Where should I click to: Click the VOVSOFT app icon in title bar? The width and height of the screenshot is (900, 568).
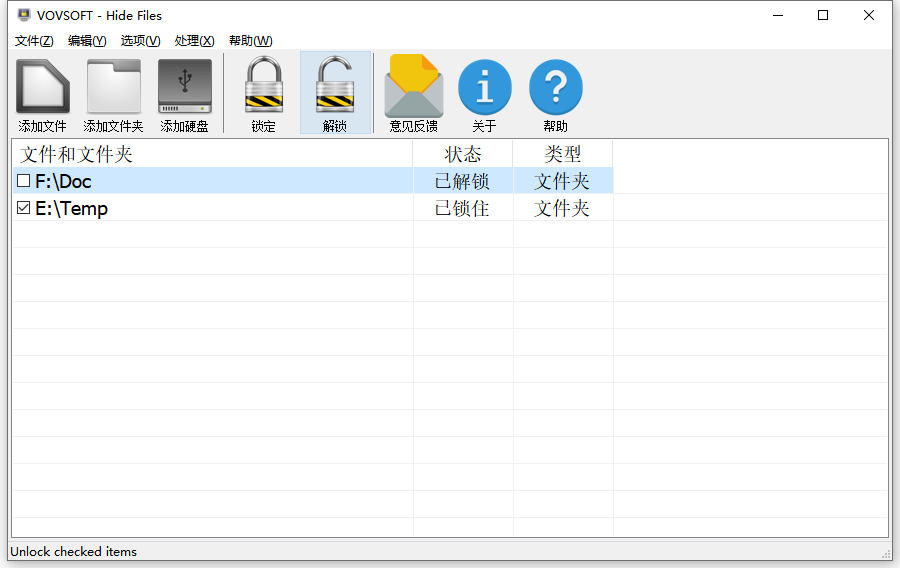[x=24, y=15]
